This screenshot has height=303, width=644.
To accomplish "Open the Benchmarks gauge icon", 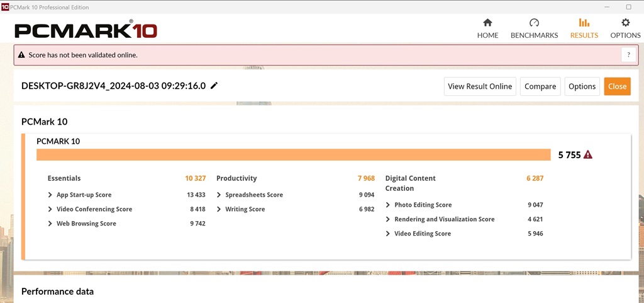I will (534, 23).
